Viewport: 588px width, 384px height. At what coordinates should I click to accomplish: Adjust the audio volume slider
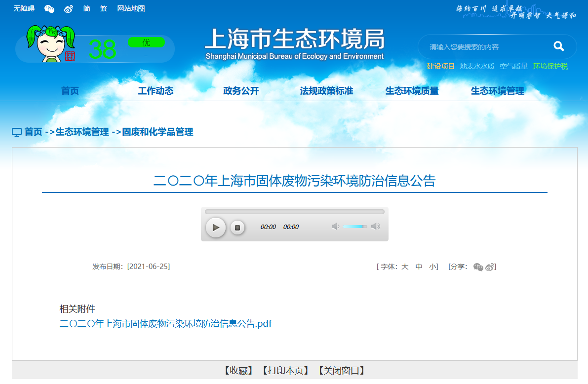[x=354, y=227]
